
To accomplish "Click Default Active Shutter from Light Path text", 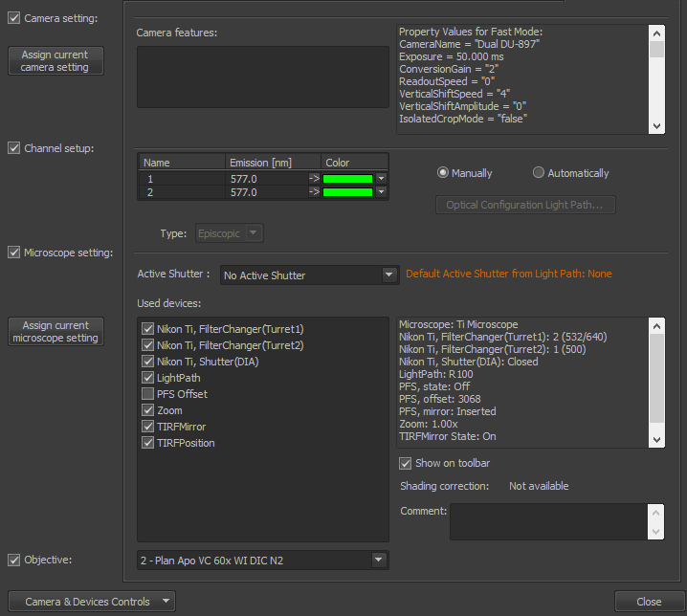I will (x=509, y=274).
